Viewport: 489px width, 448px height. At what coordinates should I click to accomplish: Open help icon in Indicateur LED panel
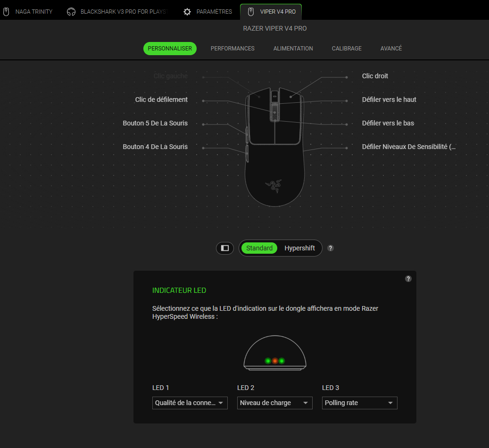pos(408,279)
